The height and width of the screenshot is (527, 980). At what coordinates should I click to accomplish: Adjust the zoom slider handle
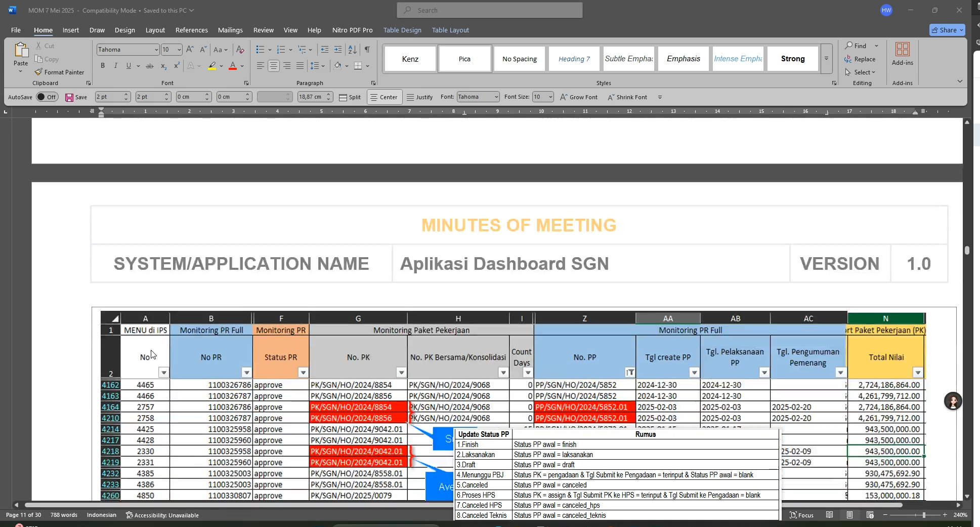point(924,515)
